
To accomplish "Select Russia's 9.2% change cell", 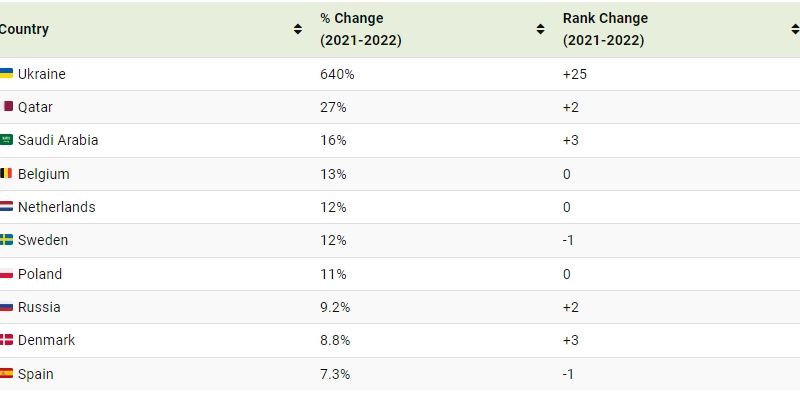I will (x=336, y=307).
